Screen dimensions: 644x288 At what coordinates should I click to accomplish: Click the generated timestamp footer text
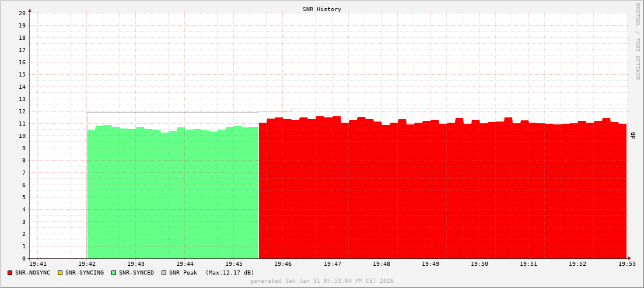322,281
